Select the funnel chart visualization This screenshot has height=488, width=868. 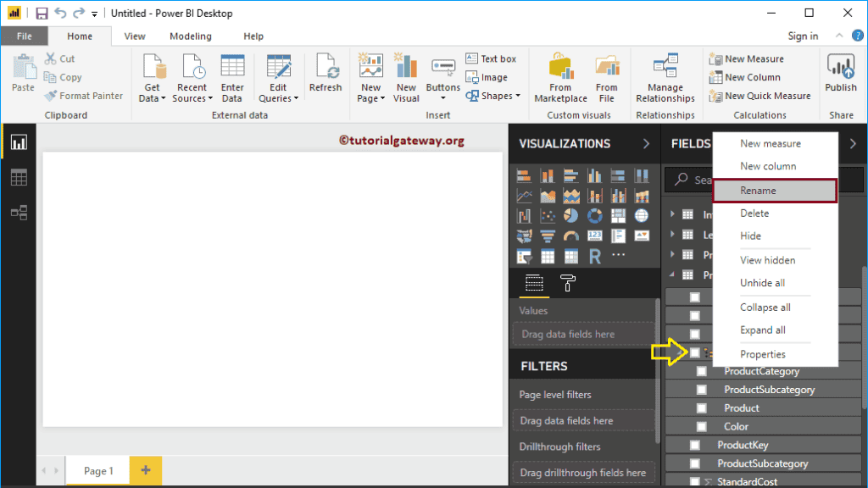548,236
